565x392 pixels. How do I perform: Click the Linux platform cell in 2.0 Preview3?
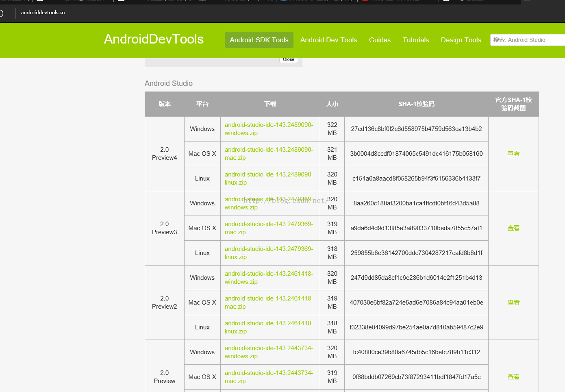coord(202,253)
